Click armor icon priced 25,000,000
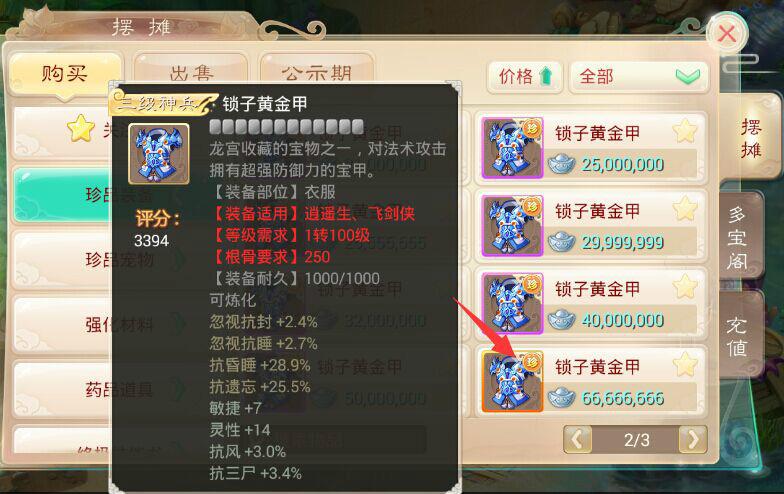784x494 pixels. 512,148
